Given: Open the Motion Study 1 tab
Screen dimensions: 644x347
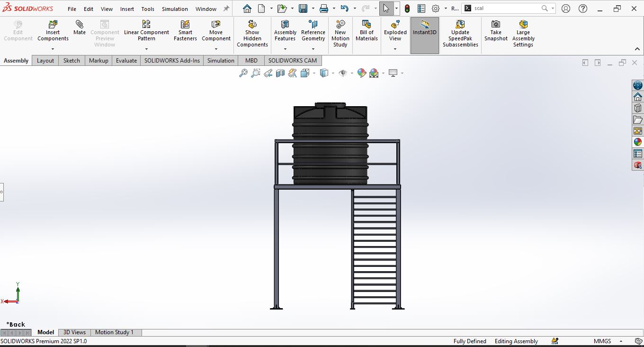Looking at the screenshot, I should tap(114, 332).
